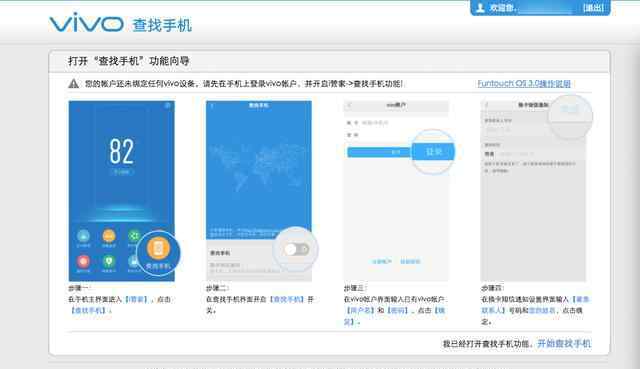Click the 欢迎您 greeting text
This screenshot has height=369, width=640.
(503, 8)
